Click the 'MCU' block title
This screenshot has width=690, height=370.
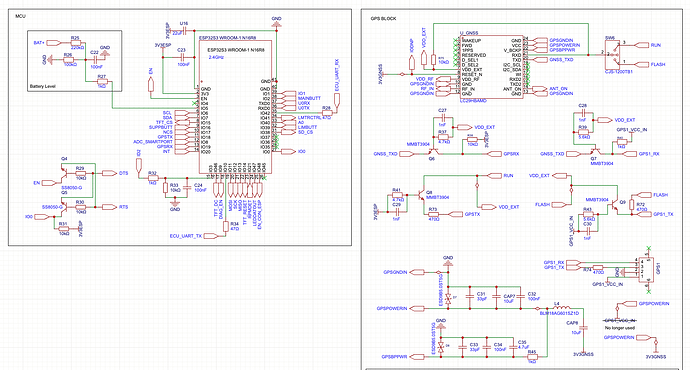21,16
